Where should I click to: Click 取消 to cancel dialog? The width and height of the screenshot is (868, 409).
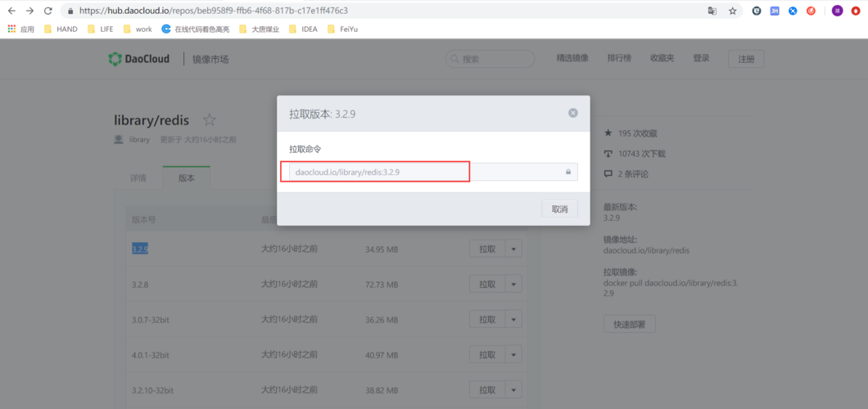(559, 209)
